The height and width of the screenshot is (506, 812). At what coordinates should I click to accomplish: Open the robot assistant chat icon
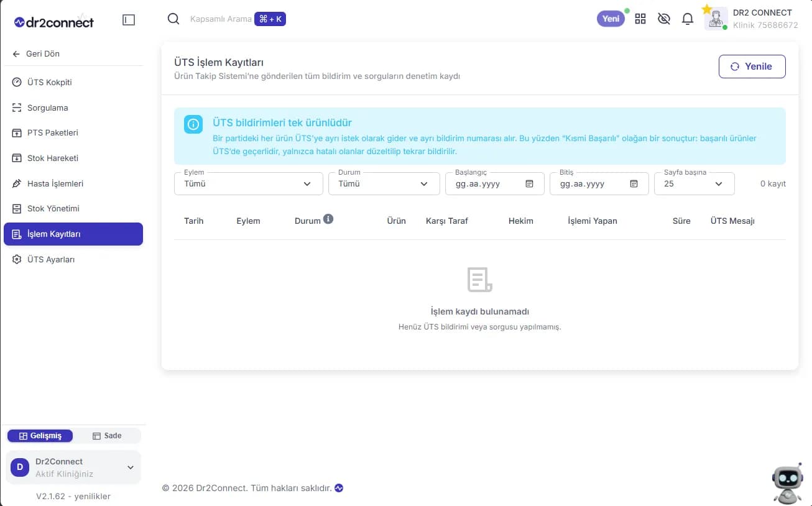point(787,485)
